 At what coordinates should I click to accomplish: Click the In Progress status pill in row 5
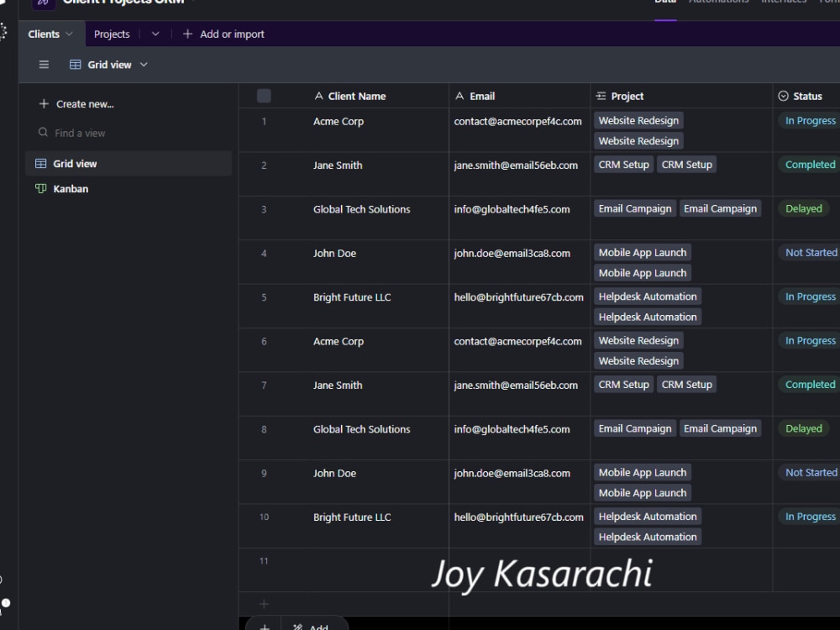(x=810, y=297)
